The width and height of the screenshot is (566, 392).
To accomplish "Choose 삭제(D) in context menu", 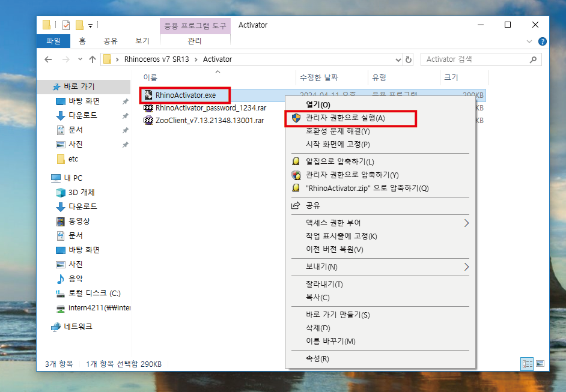I will (380, 328).
